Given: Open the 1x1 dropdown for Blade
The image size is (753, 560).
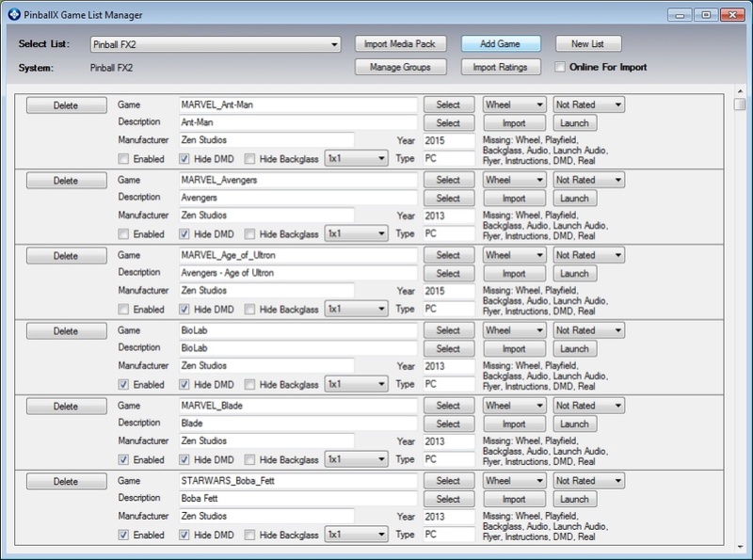Looking at the screenshot, I should click(357, 459).
